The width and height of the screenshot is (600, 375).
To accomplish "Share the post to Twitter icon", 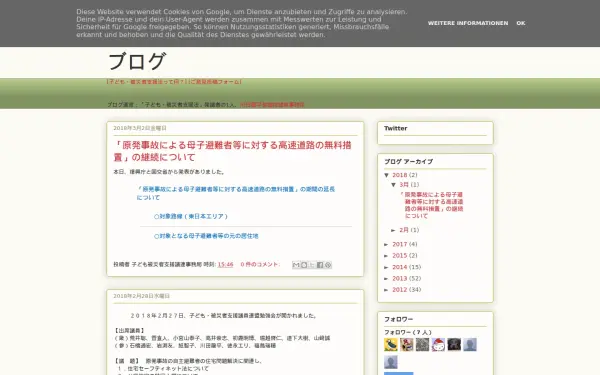I will tap(312, 265).
